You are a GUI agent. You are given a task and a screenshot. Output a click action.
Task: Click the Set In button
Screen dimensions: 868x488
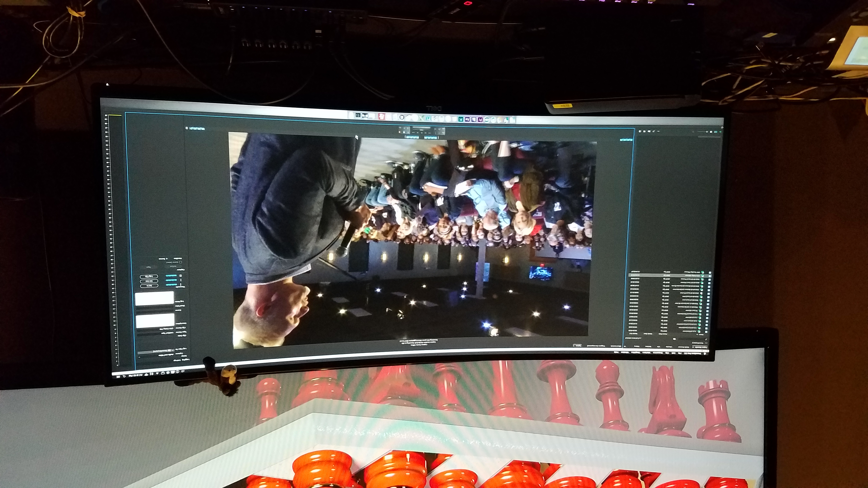[x=149, y=286]
